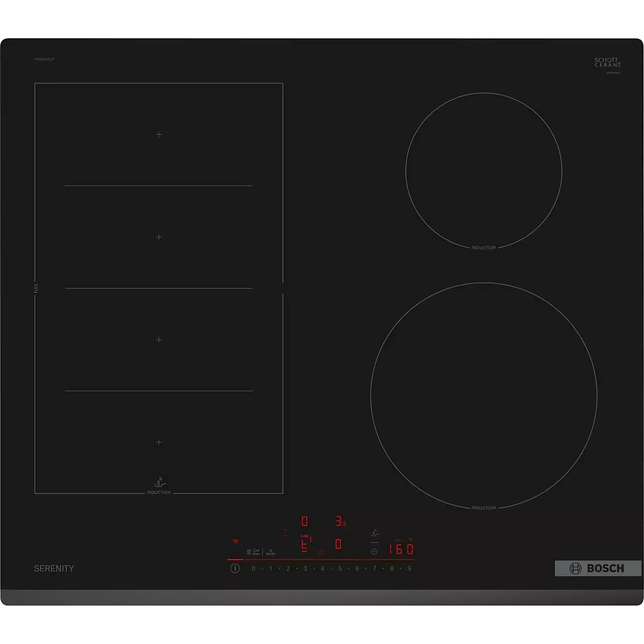Tap the 4sec wipe-protection lock key
Screen dimensions: 644x644
pos(257,552)
